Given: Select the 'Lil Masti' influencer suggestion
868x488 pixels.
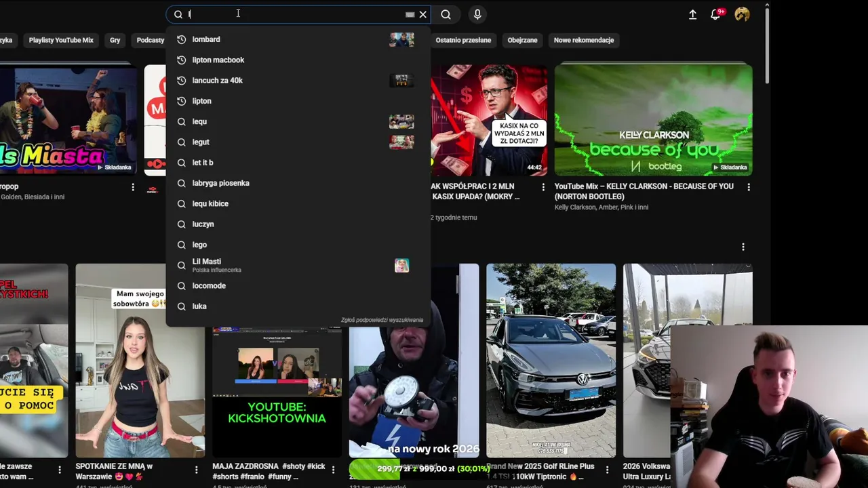Looking at the screenshot, I should (298, 265).
